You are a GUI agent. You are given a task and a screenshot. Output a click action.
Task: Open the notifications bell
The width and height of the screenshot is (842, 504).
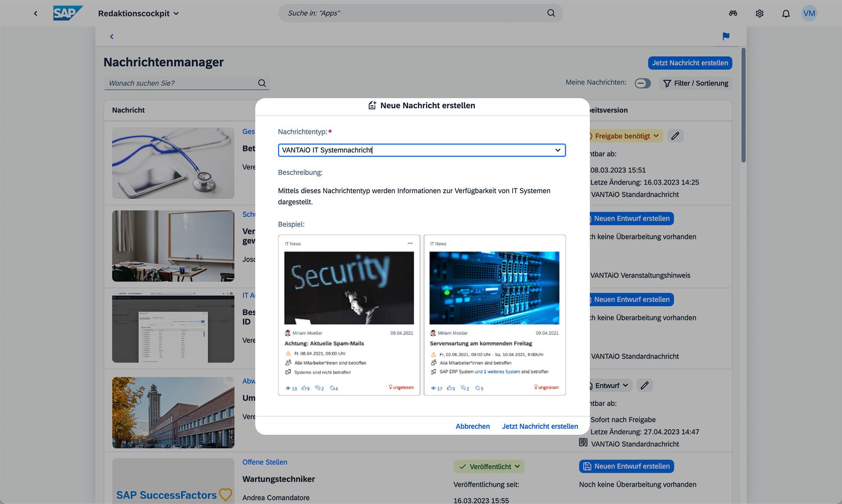tap(786, 14)
